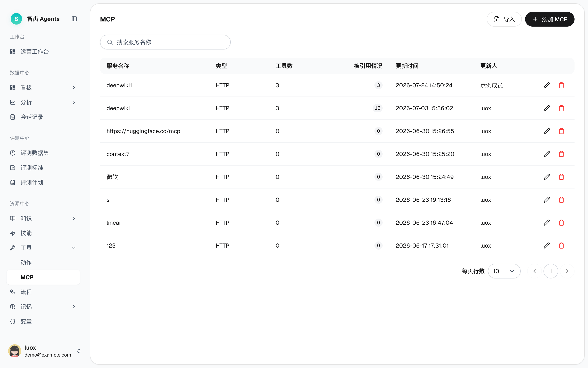This screenshot has height=368, width=588.
Task: Edit the 123 service
Action: 547,245
